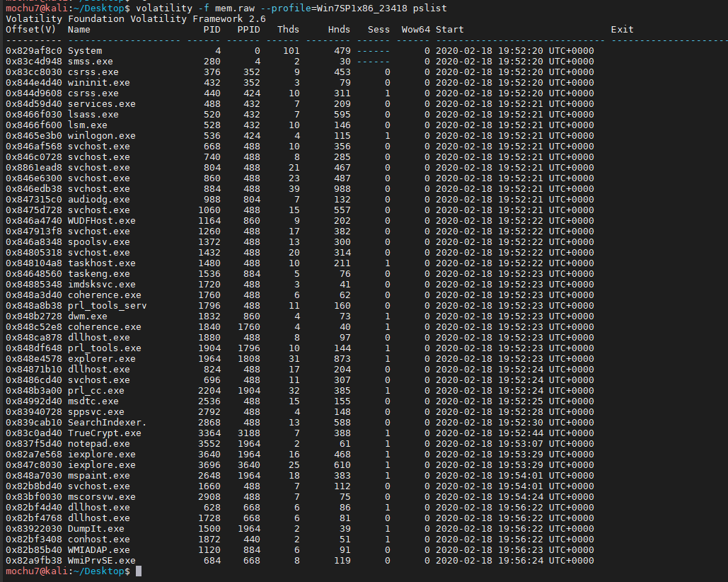Click the 'pslist' command argument
This screenshot has width=728, height=582.
point(429,8)
